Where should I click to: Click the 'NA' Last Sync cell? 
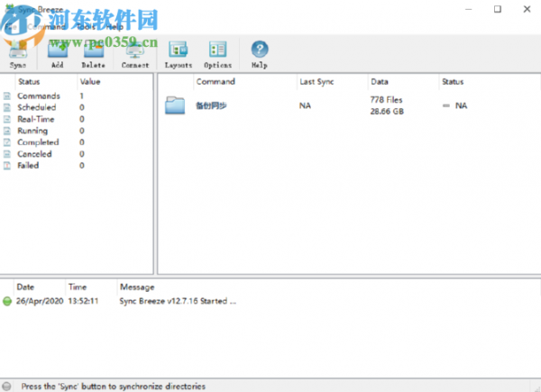coord(305,105)
